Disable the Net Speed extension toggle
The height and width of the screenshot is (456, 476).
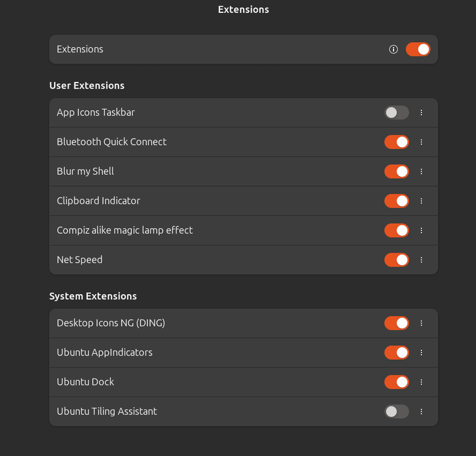[397, 260]
